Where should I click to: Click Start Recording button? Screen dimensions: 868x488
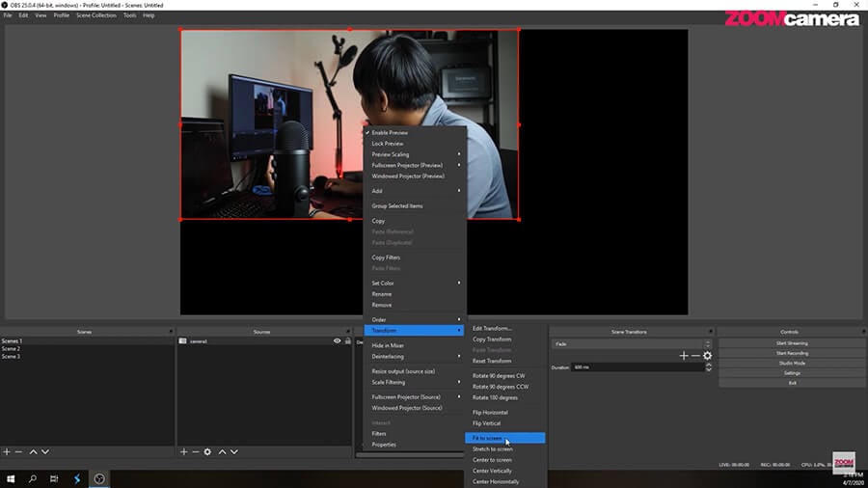point(792,354)
